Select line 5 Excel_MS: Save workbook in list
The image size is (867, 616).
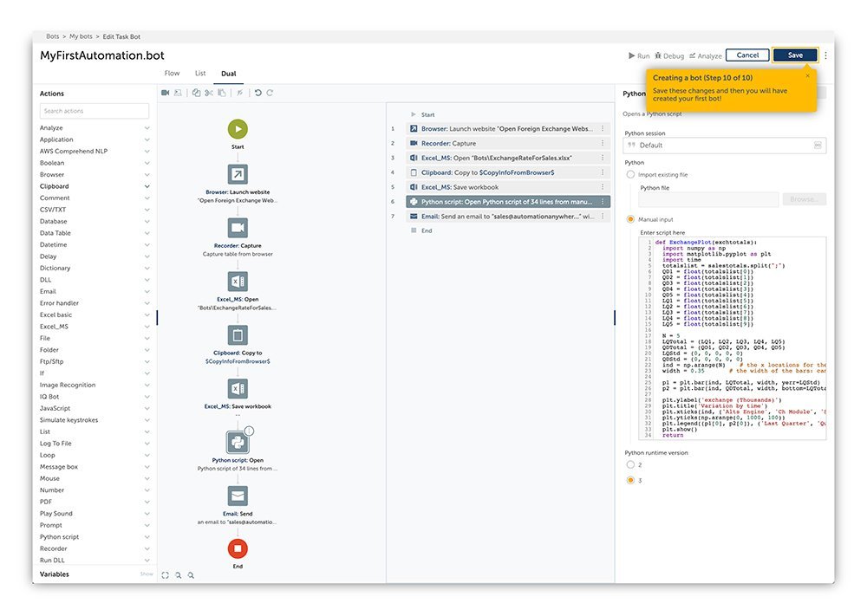click(507, 187)
